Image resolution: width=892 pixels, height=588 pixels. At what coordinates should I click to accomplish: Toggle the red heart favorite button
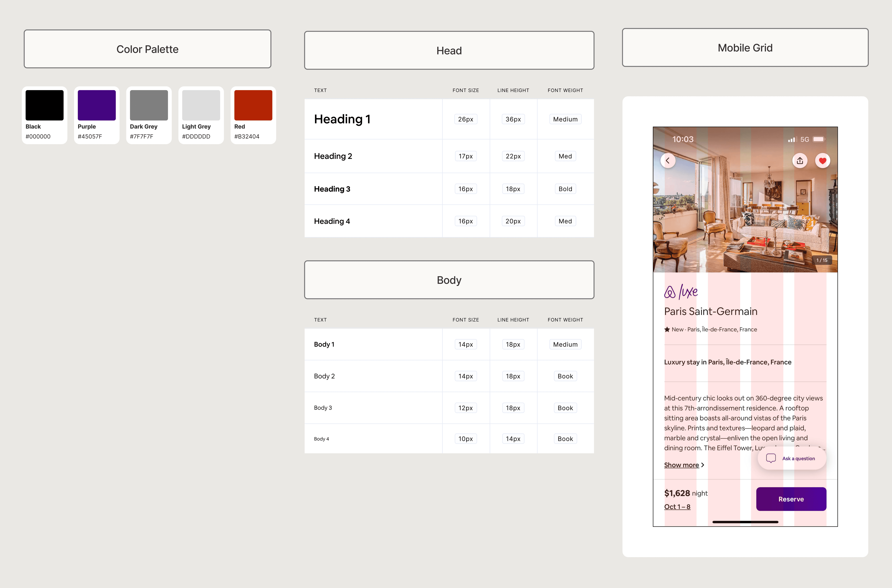pyautogui.click(x=823, y=161)
